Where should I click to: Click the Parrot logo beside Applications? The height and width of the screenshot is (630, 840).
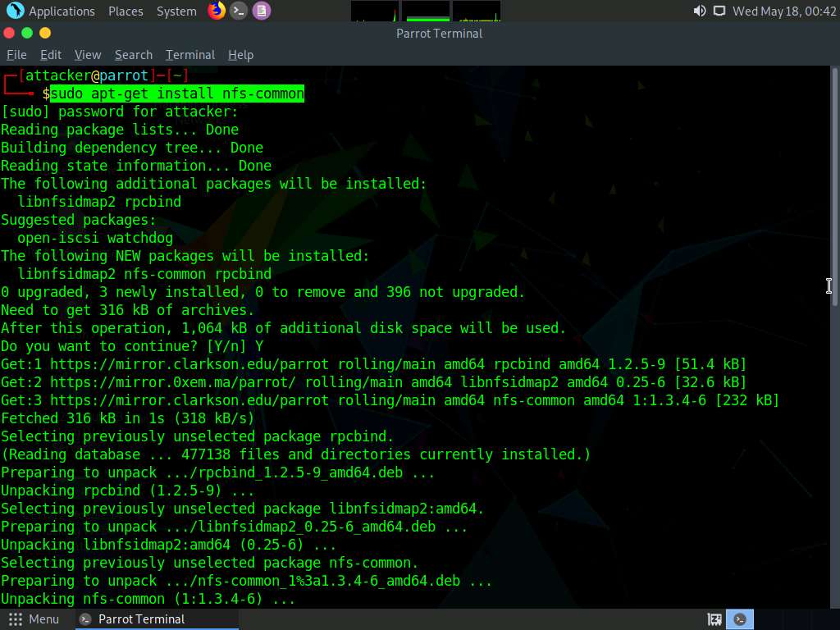pyautogui.click(x=15, y=11)
